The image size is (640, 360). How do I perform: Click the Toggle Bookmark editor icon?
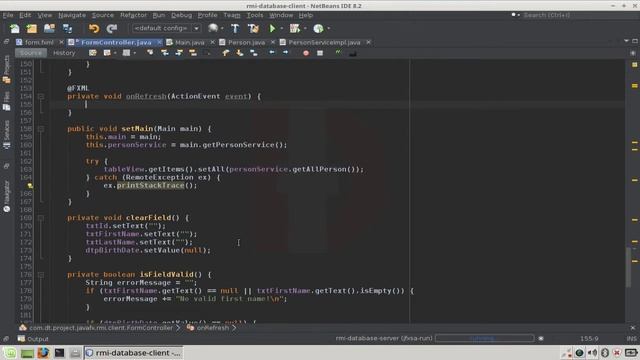253,53
